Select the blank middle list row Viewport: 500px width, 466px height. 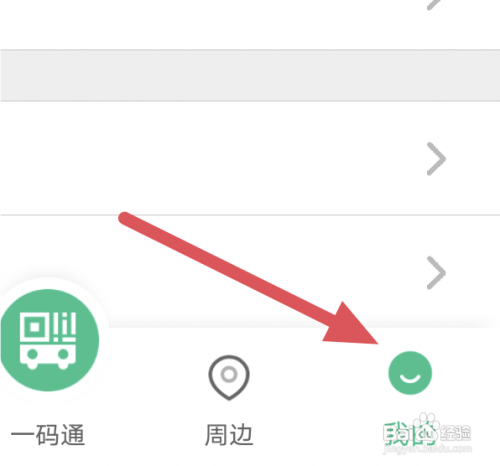pos(250,158)
